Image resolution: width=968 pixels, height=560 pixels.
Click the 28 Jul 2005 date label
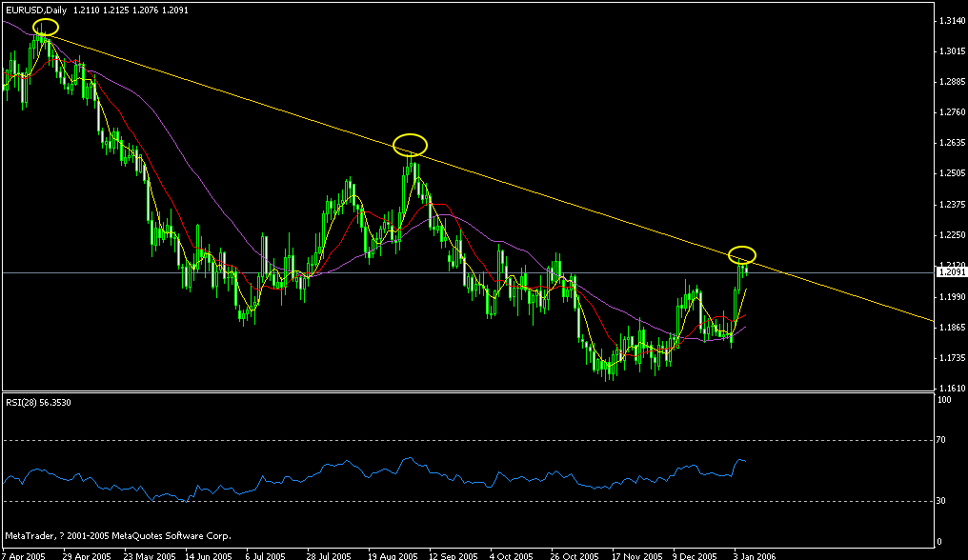tap(329, 555)
